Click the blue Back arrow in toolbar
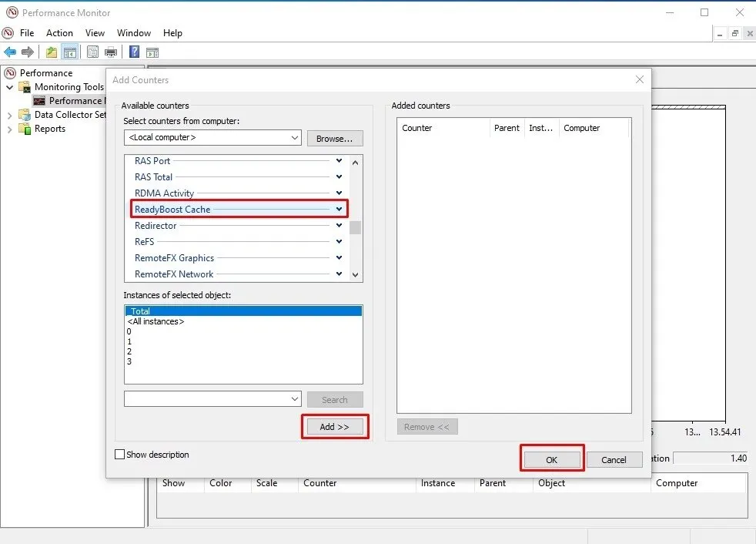The image size is (756, 544). [x=10, y=52]
